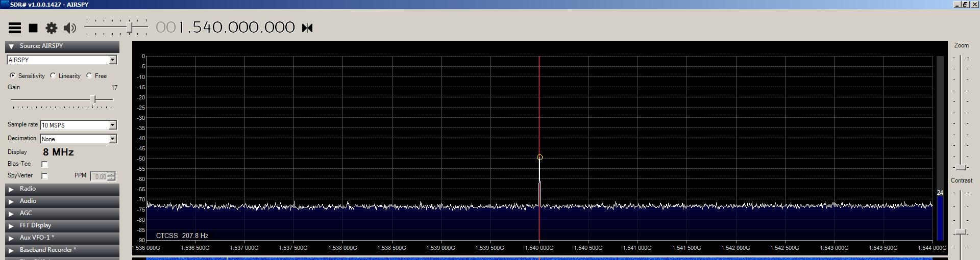The height and width of the screenshot is (260, 980).
Task: Enable the SpyVerter checkbox
Action: (x=44, y=176)
